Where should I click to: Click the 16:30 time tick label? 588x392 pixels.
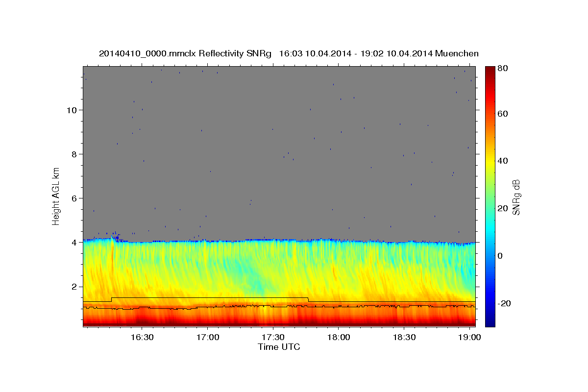coord(142,338)
